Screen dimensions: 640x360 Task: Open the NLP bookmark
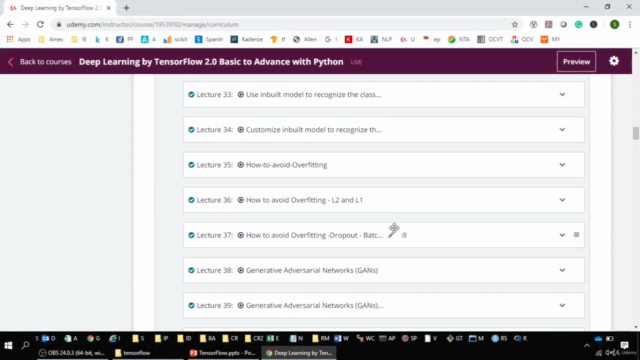(381, 39)
